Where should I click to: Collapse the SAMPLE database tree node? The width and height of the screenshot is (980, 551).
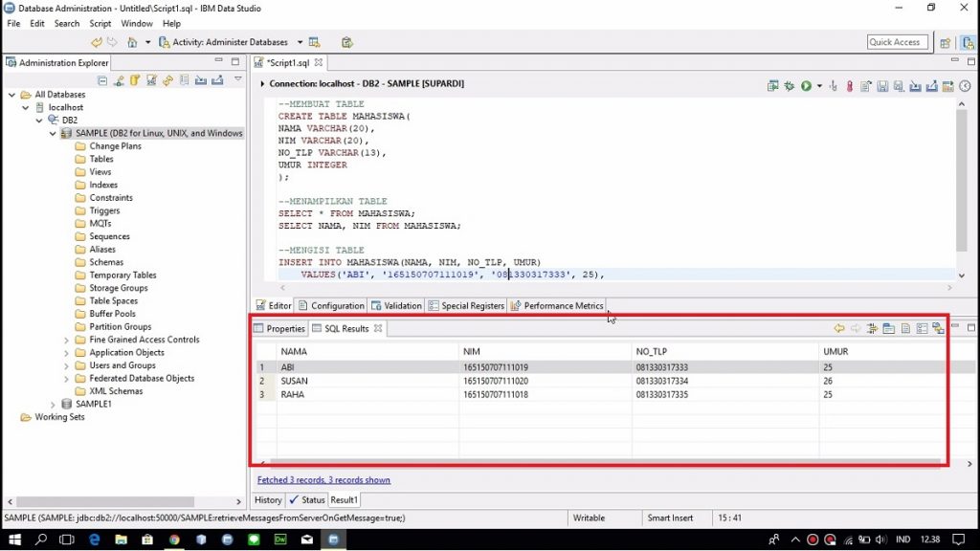click(x=54, y=134)
